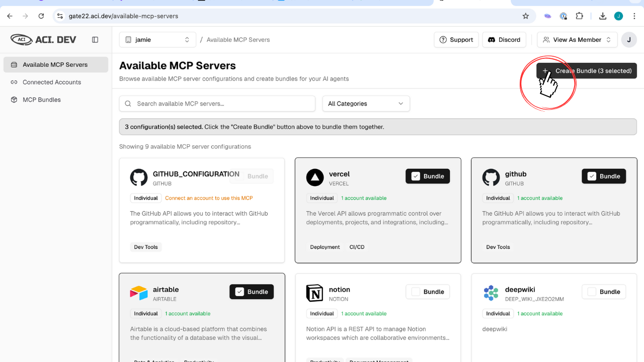Click '3 configuration(s) selected' banner text

click(164, 127)
